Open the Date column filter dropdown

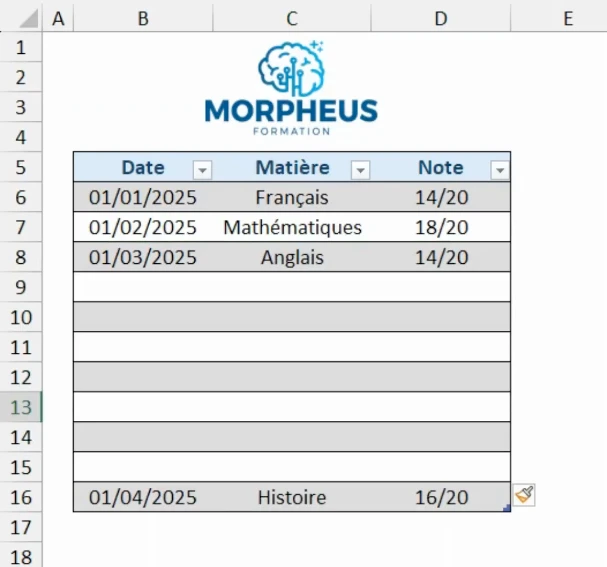202,170
